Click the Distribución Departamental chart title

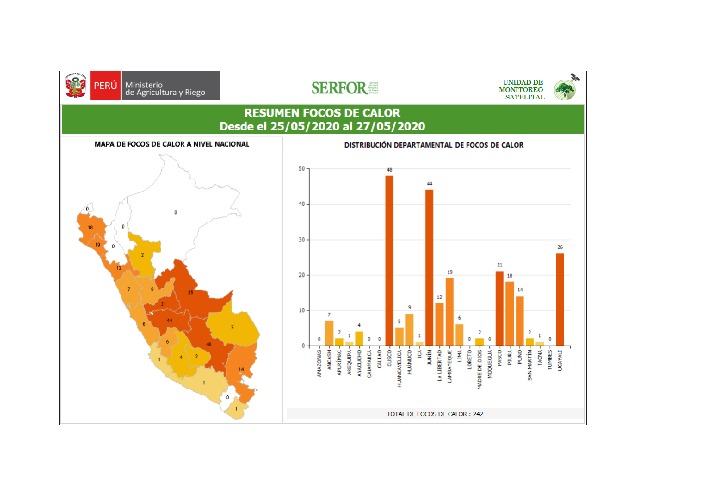click(x=434, y=145)
